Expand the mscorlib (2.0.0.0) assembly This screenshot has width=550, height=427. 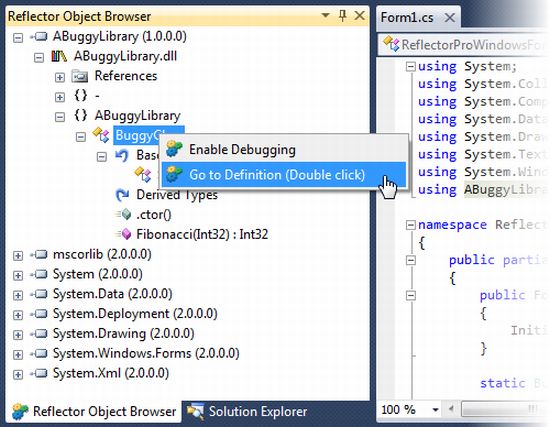(x=18, y=255)
